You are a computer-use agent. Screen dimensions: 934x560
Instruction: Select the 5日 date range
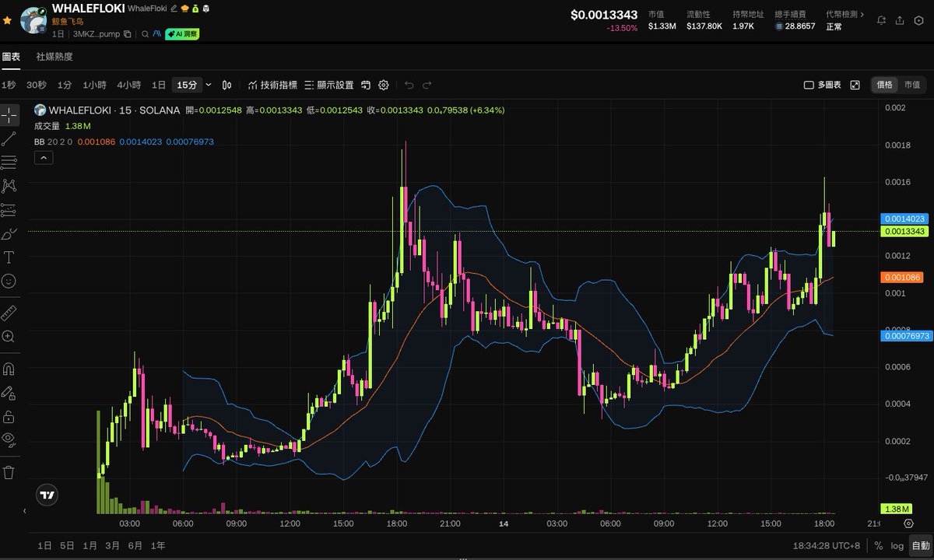click(x=67, y=545)
